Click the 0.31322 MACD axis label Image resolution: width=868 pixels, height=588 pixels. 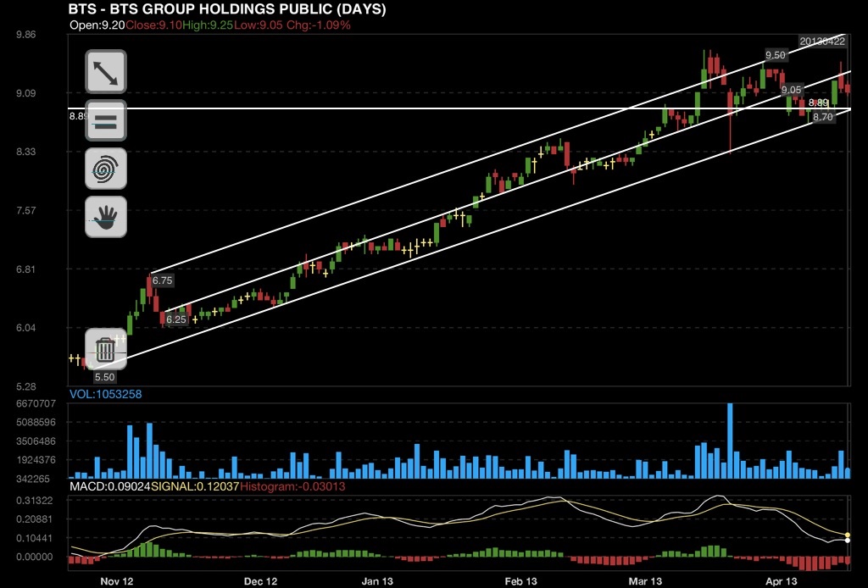(x=34, y=501)
